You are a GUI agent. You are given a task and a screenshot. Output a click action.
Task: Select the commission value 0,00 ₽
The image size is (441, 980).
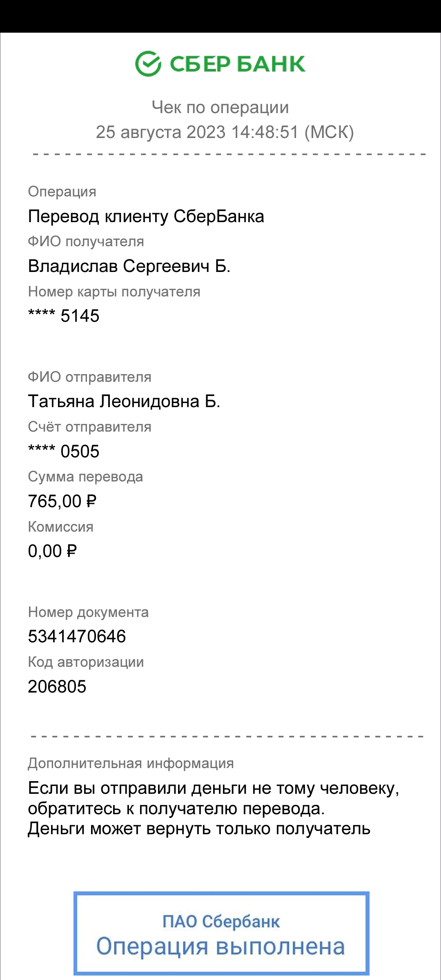(52, 551)
